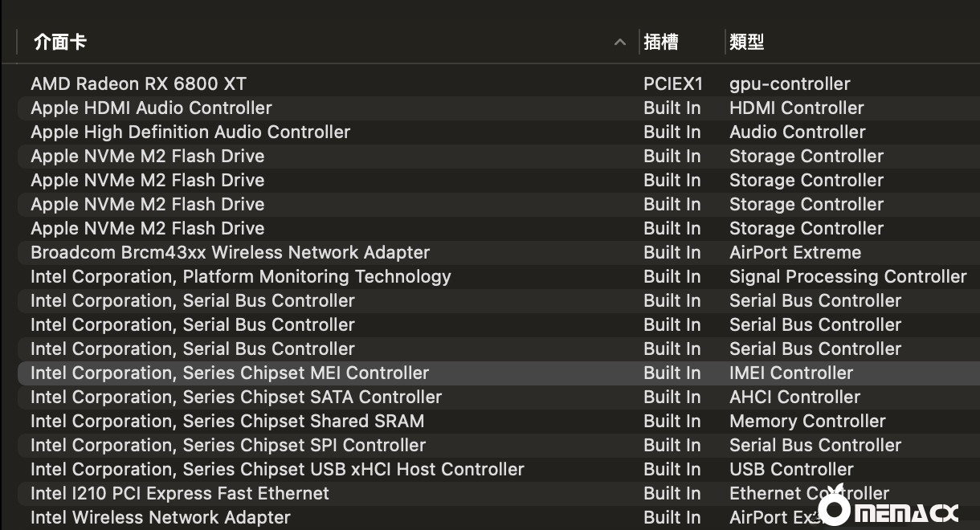
Task: Select the Series Chipset MEI Controller row
Action: pos(230,373)
